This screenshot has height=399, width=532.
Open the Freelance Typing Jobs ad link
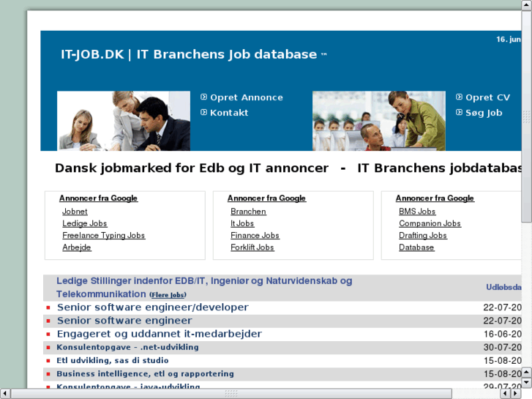103,235
